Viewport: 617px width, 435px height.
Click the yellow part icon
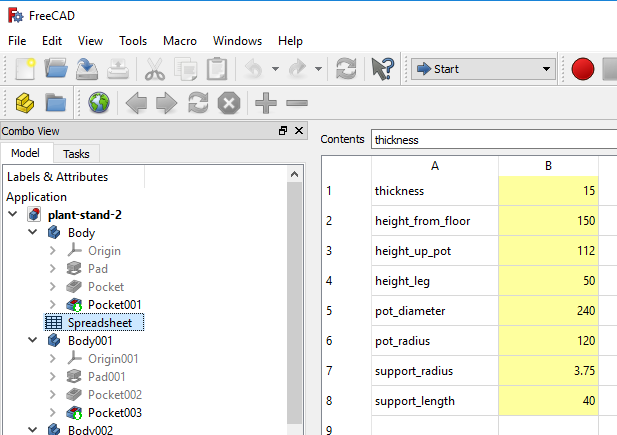[25, 103]
